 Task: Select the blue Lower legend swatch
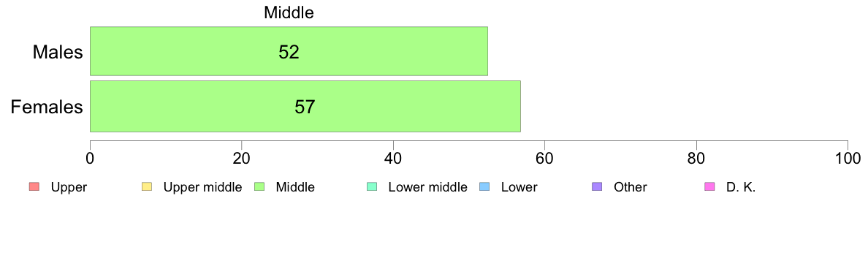click(x=484, y=187)
